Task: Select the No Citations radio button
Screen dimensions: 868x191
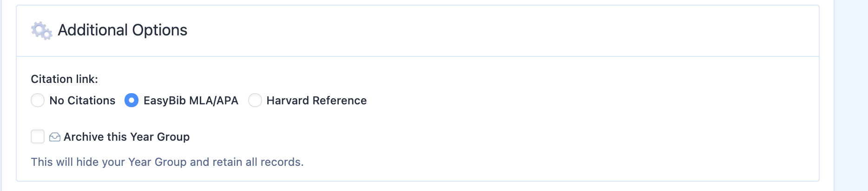Action: (38, 100)
